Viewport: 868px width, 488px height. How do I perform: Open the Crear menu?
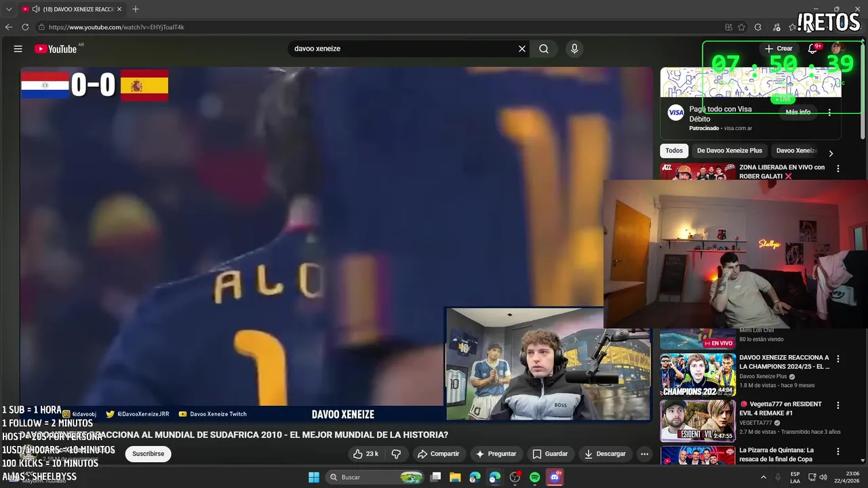click(778, 49)
